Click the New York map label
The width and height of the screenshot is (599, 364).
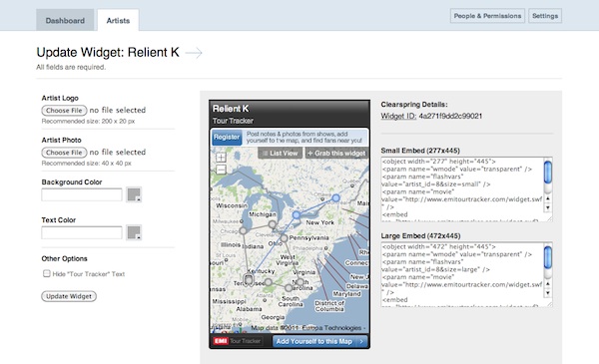319,222
